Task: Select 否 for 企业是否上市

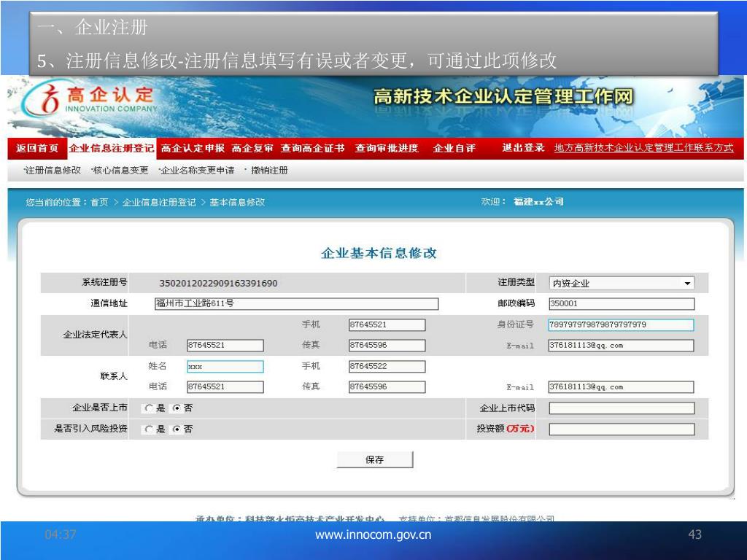Action: [176, 408]
